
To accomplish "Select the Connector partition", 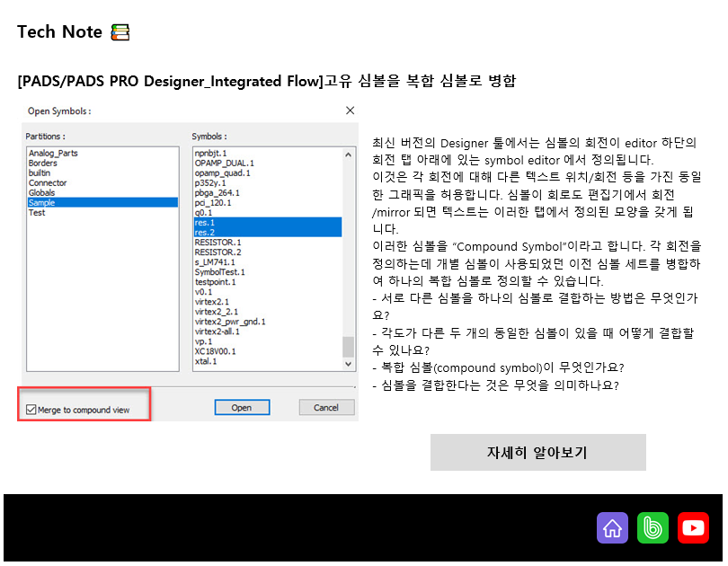I will tap(102, 182).
